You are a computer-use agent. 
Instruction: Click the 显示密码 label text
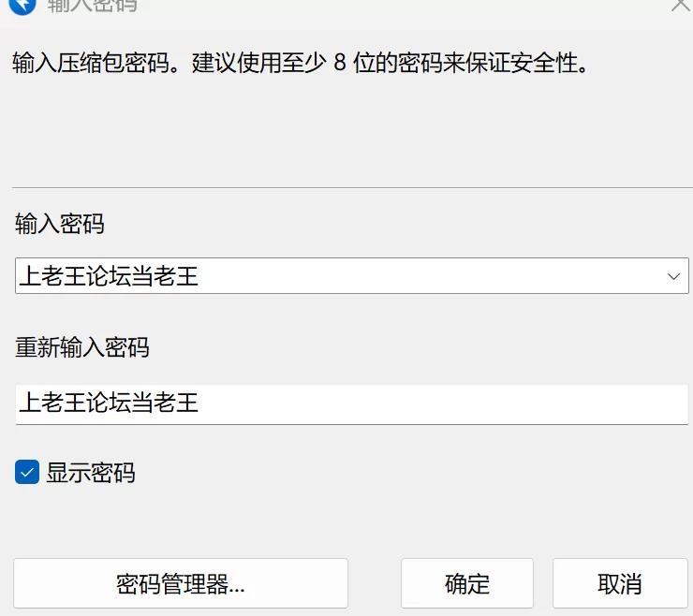point(91,473)
